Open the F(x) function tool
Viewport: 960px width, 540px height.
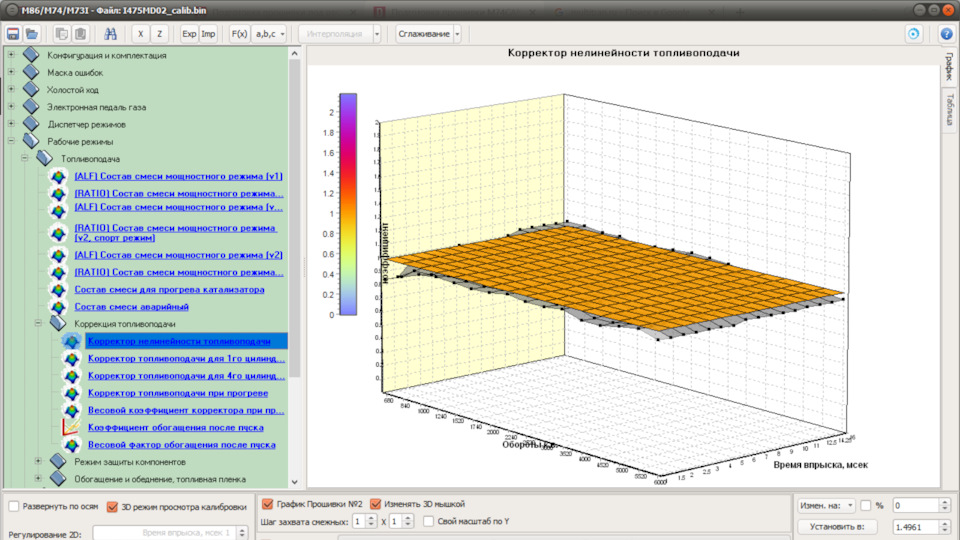(239, 34)
